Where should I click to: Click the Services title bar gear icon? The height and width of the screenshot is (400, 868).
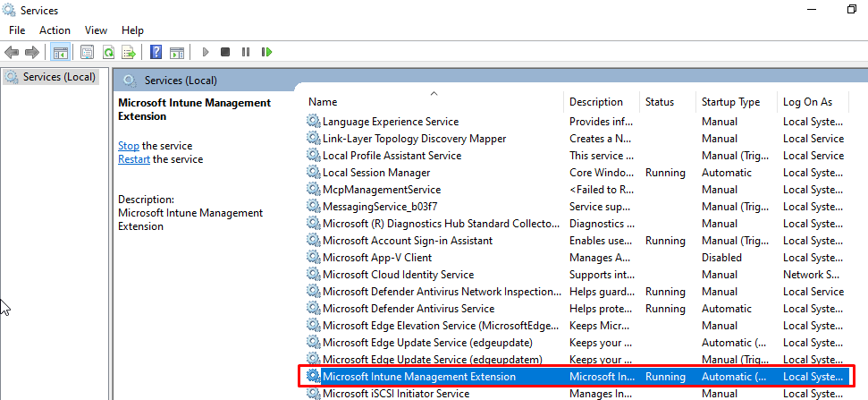click(10, 10)
